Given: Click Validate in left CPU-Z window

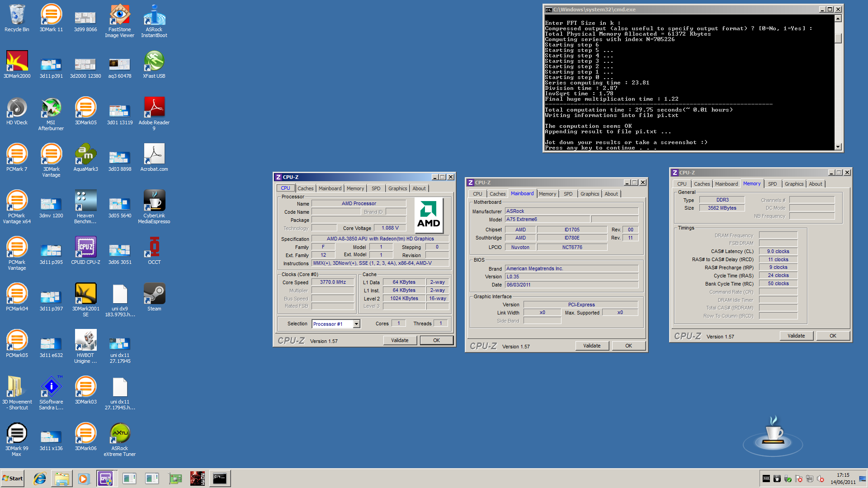Looking at the screenshot, I should [400, 341].
